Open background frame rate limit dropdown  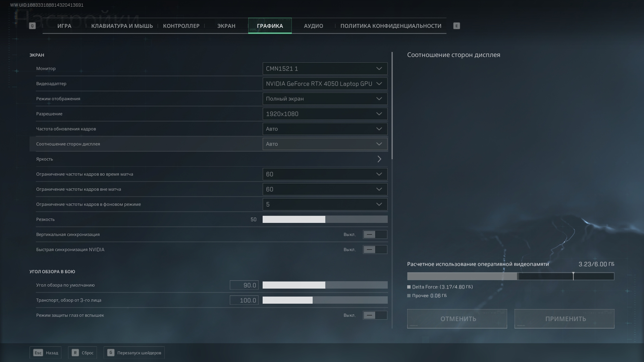[325, 204]
